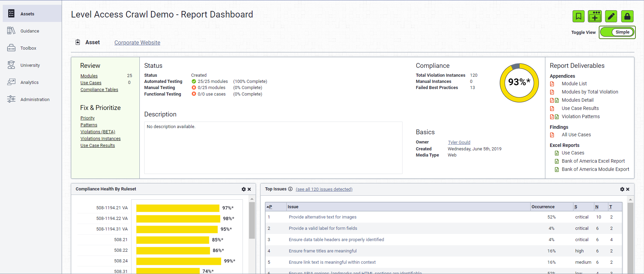
Task: Click the 93% compliance donut chart
Action: point(519,83)
